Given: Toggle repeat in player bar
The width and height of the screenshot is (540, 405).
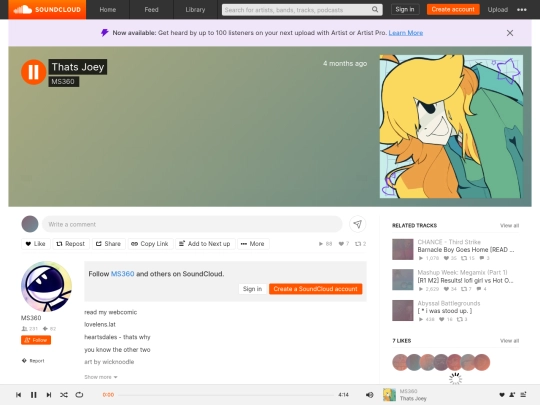Looking at the screenshot, I should tap(79, 395).
